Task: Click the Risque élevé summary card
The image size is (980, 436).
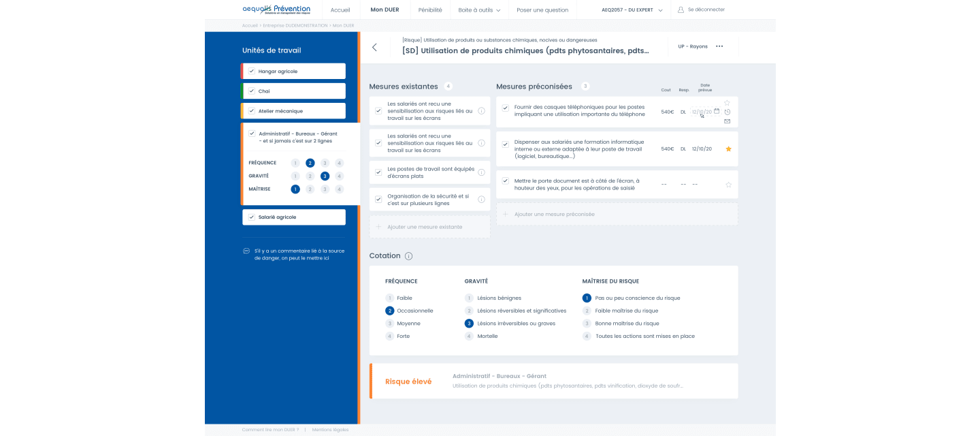Action: 553,381
